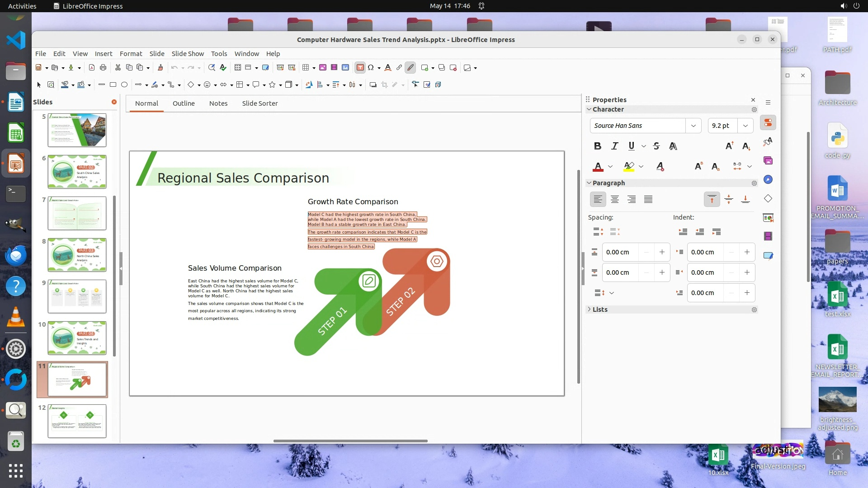Viewport: 868px width, 488px height.
Task: Select the slide 12 thumbnail
Action: 77,421
